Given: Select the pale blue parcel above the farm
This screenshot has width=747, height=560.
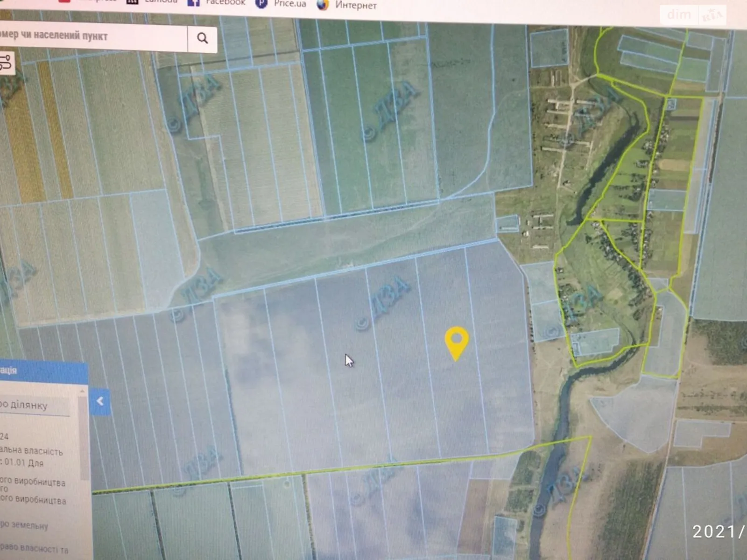Looking at the screenshot, I should [x=549, y=48].
